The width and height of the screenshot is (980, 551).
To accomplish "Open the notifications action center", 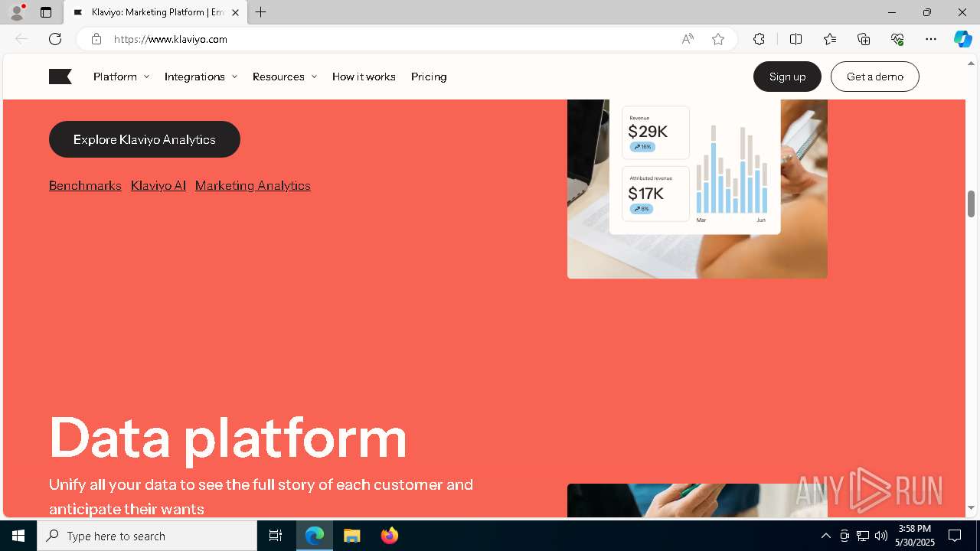I will click(x=955, y=536).
